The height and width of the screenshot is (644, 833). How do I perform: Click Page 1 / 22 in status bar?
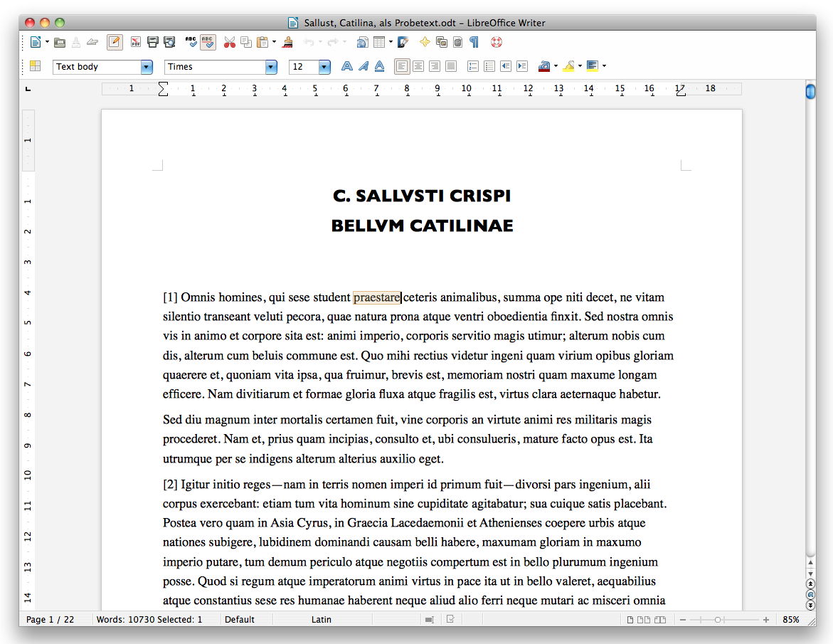[x=51, y=620]
